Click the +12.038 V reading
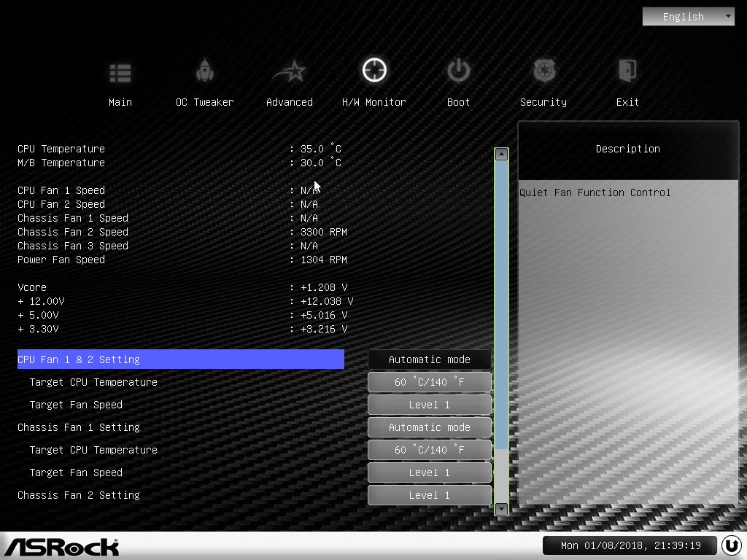 click(327, 301)
